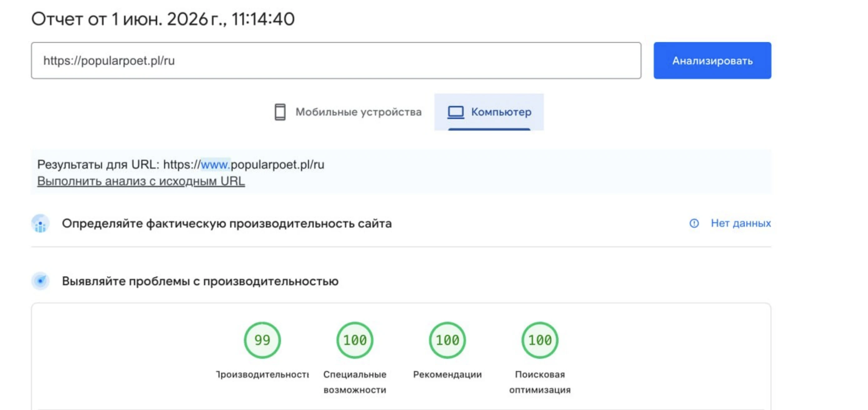Click the heading Определяйте фактическую производительность сайта
Image resolution: width=868 pixels, height=410 pixels.
point(227,223)
